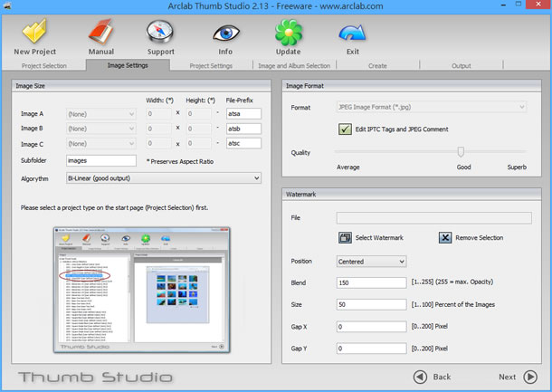
Task: Click the Next arrow circle icon
Action: (530, 377)
